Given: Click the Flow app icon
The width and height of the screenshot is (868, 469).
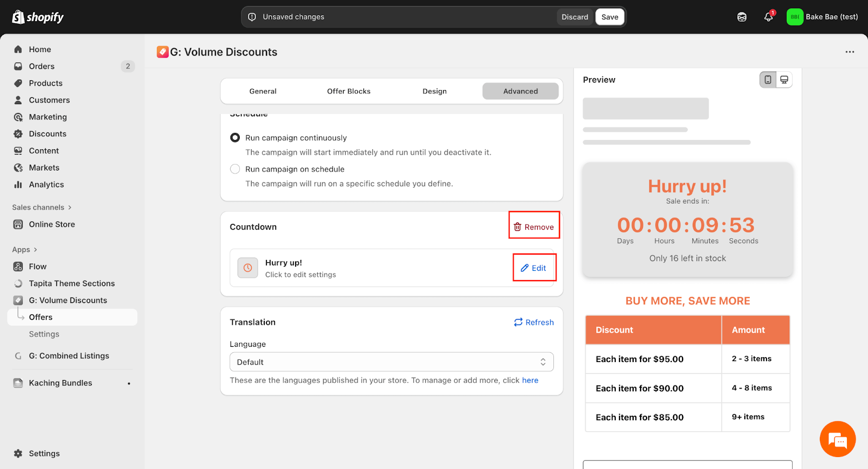Looking at the screenshot, I should (x=18, y=267).
